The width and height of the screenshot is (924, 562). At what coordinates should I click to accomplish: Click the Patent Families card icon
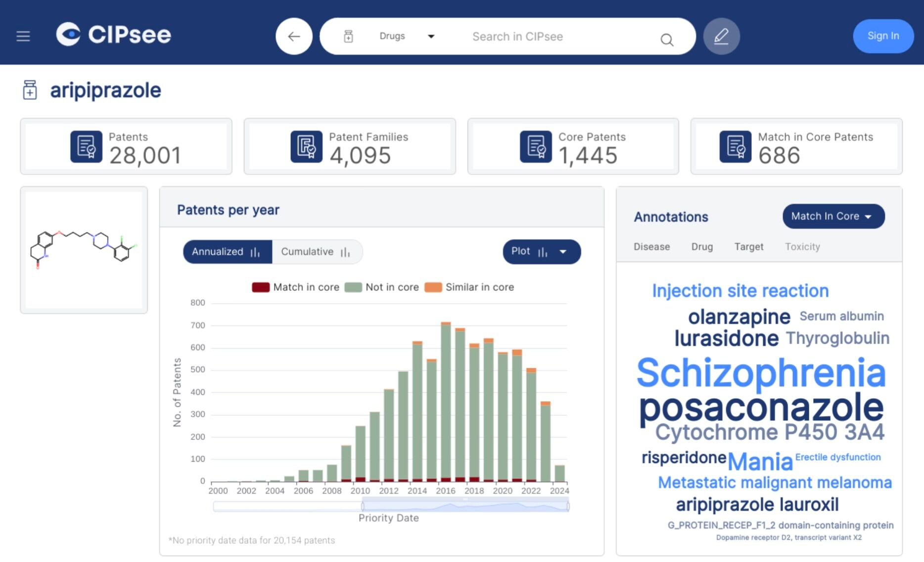[x=306, y=146]
